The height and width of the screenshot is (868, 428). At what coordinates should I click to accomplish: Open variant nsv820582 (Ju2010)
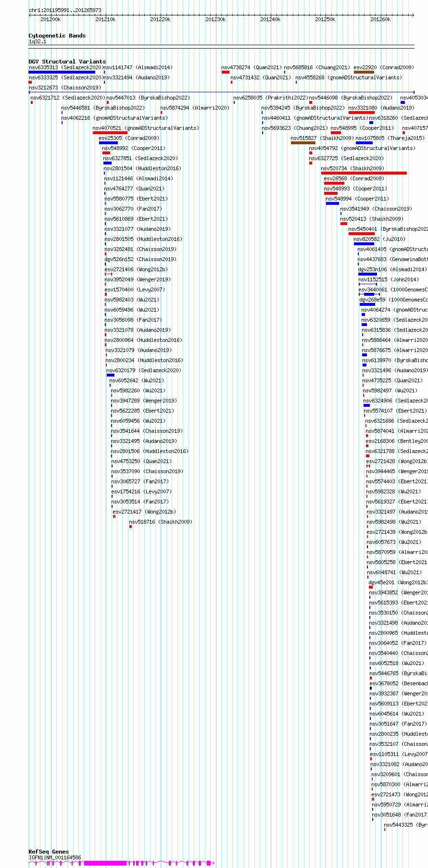coord(379,239)
